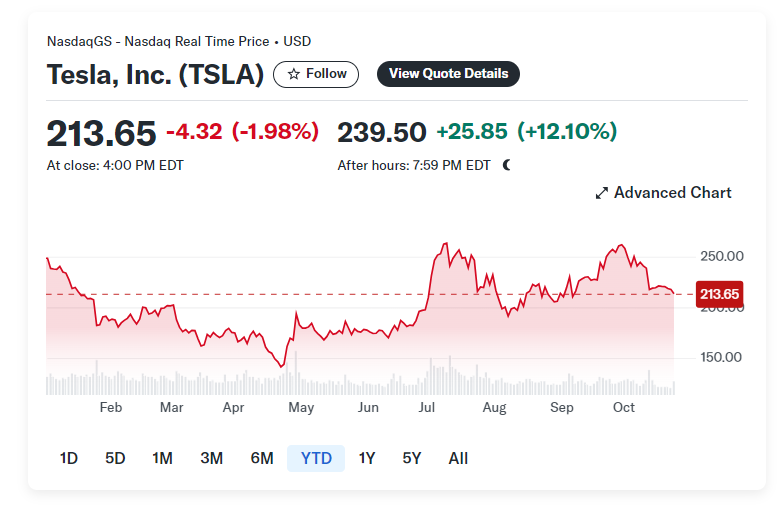
Task: Click the Aug label on chart axis
Action: point(494,408)
